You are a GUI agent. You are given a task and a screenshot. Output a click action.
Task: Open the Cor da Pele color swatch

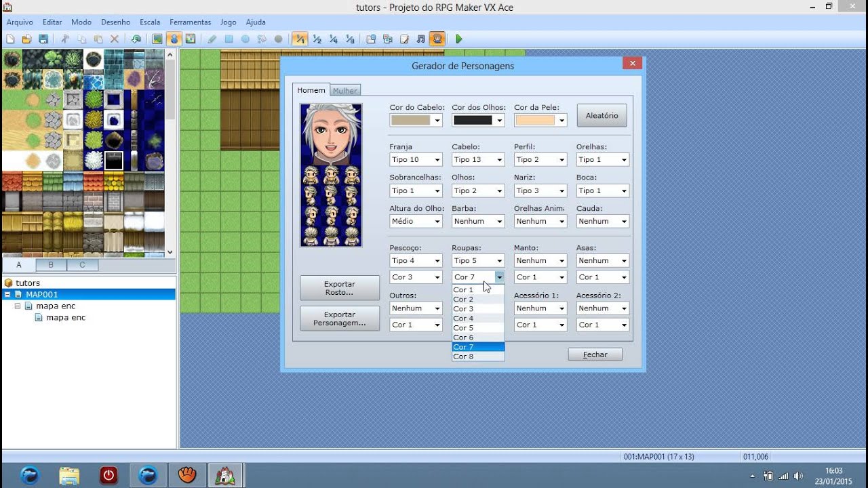540,120
